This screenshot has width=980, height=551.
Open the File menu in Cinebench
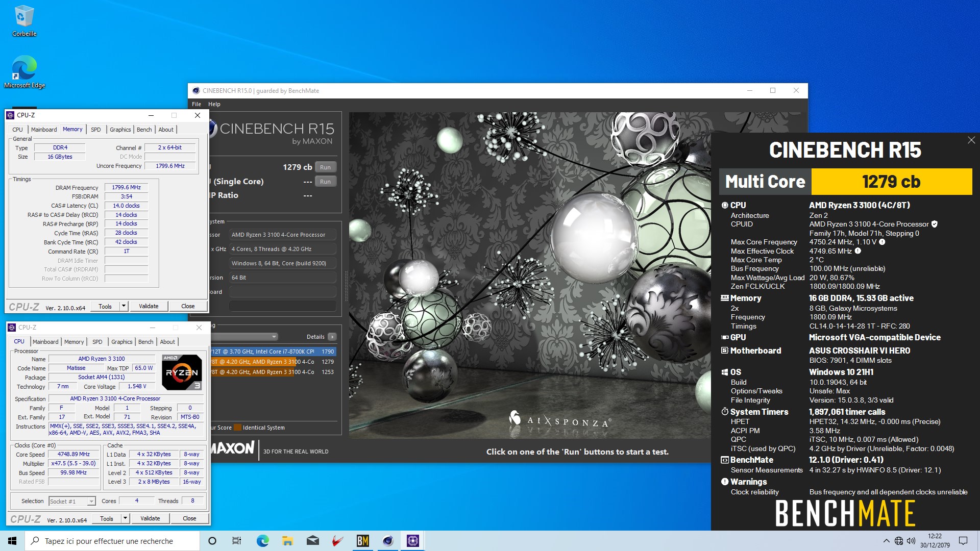(197, 104)
